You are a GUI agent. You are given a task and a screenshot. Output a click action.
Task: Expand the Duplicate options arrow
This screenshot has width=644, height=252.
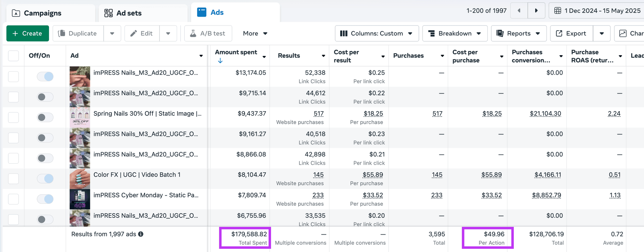[x=112, y=33]
